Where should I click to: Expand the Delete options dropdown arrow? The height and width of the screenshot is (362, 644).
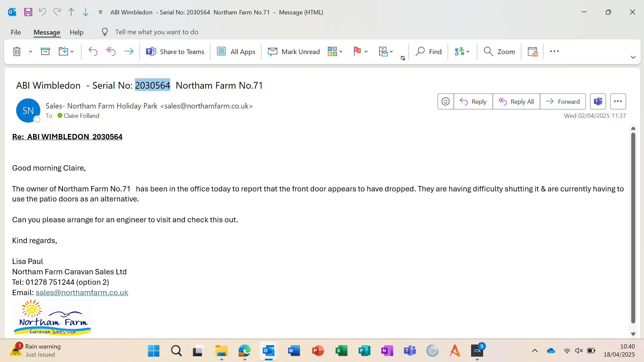coord(31,51)
